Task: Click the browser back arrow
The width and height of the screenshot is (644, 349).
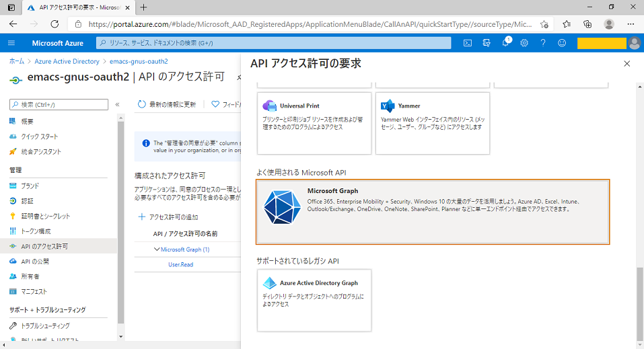Action: tap(13, 24)
